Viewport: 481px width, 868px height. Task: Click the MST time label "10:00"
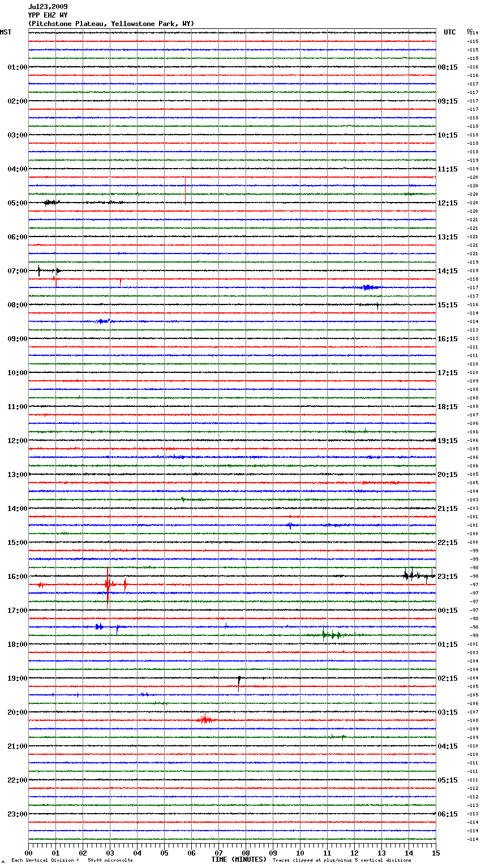click(18, 373)
